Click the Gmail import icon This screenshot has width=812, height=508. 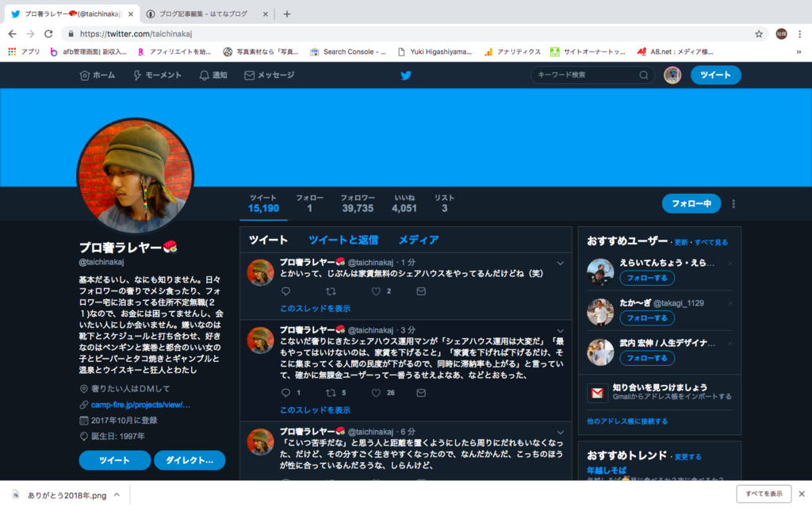point(597,392)
